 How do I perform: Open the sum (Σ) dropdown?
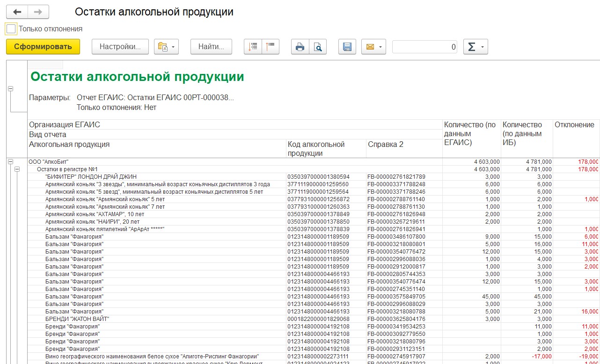[x=476, y=47]
